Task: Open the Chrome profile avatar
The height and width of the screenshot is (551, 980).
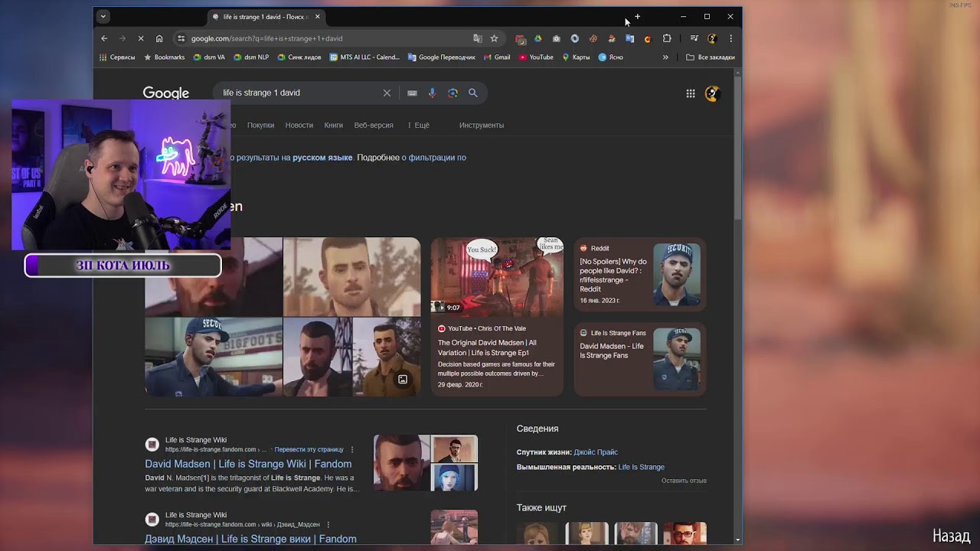Action: point(712,38)
